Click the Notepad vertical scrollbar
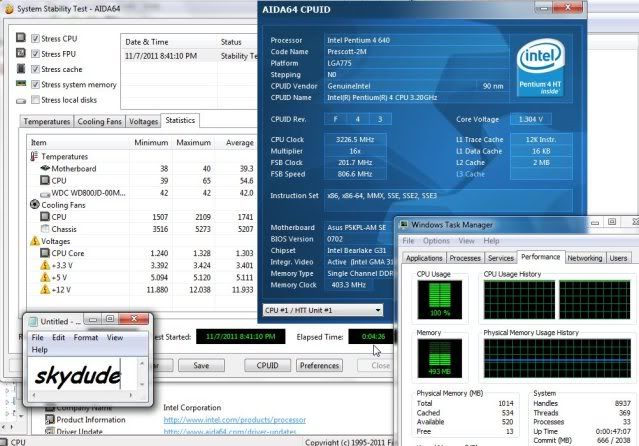Viewport: 639px width, 446px height. tap(142, 374)
